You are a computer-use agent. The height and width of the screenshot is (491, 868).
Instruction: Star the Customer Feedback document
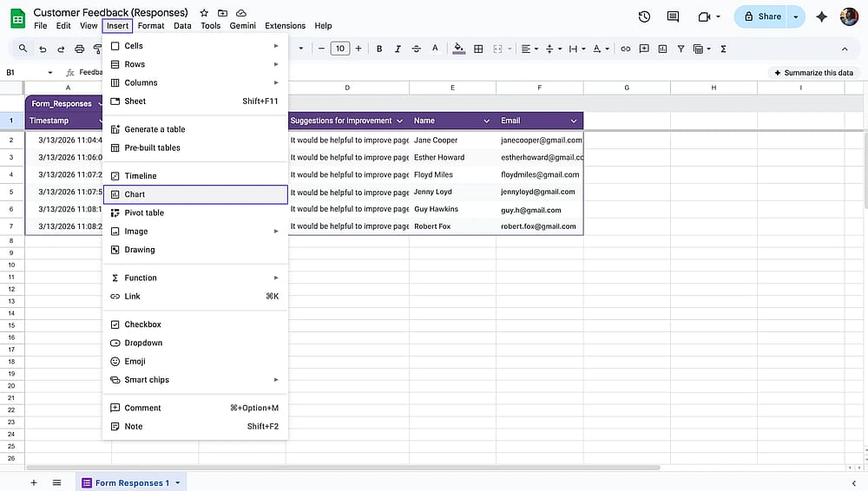point(204,13)
